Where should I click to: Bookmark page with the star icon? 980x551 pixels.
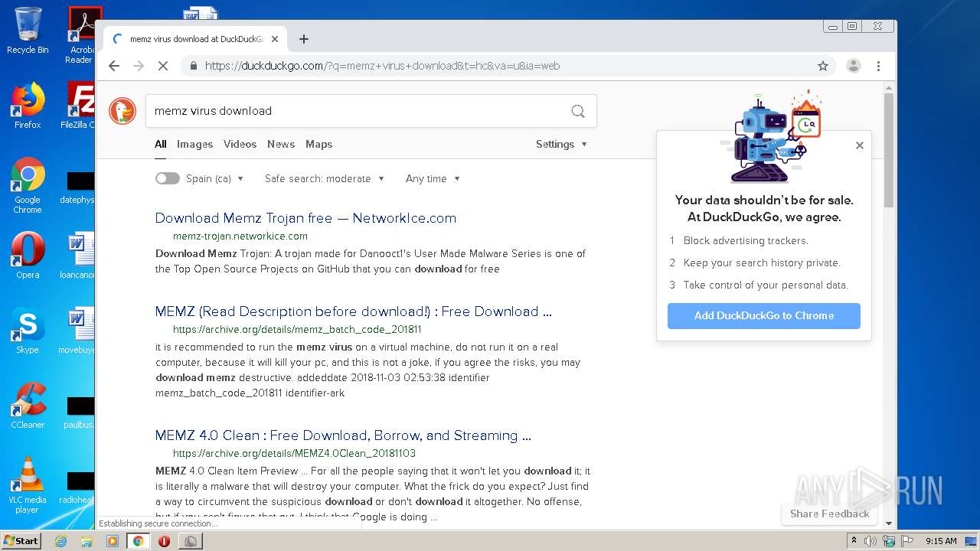[x=823, y=66]
